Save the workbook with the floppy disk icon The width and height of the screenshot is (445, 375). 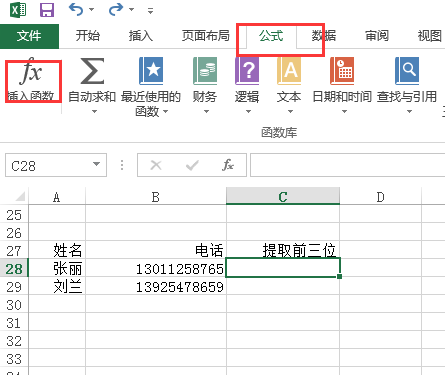pos(47,10)
